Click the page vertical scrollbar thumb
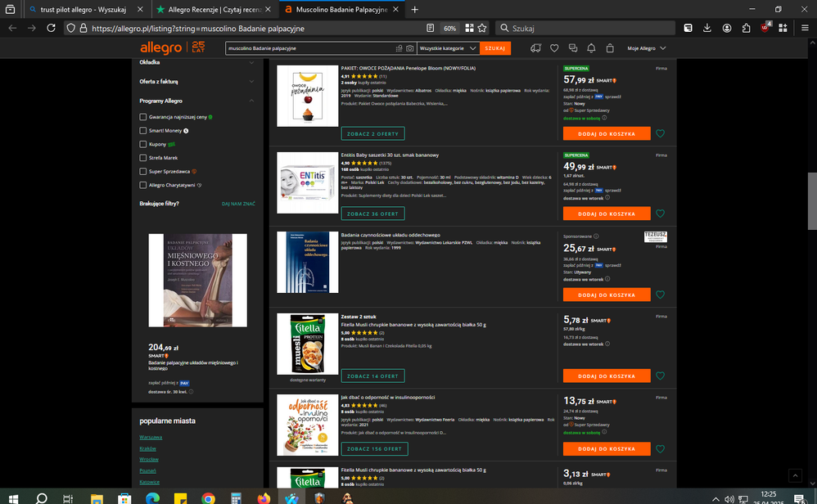The height and width of the screenshot is (504, 817). pyautogui.click(x=812, y=201)
